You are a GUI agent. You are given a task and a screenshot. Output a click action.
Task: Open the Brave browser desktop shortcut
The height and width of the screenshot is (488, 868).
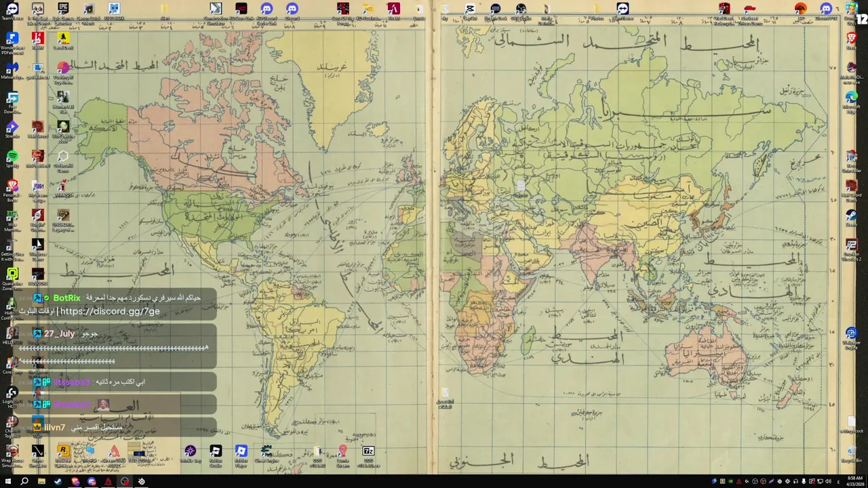coord(851,41)
